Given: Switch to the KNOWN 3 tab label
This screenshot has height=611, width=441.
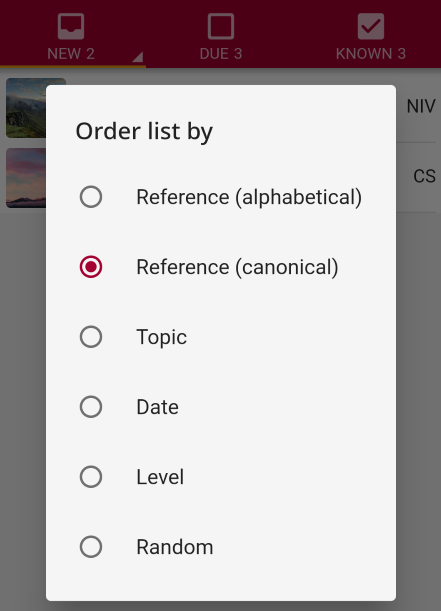Looking at the screenshot, I should click(x=371, y=54).
